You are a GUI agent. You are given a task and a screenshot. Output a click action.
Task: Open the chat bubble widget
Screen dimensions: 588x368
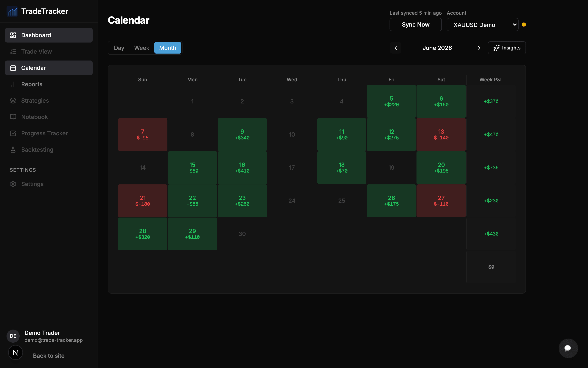tap(568, 348)
